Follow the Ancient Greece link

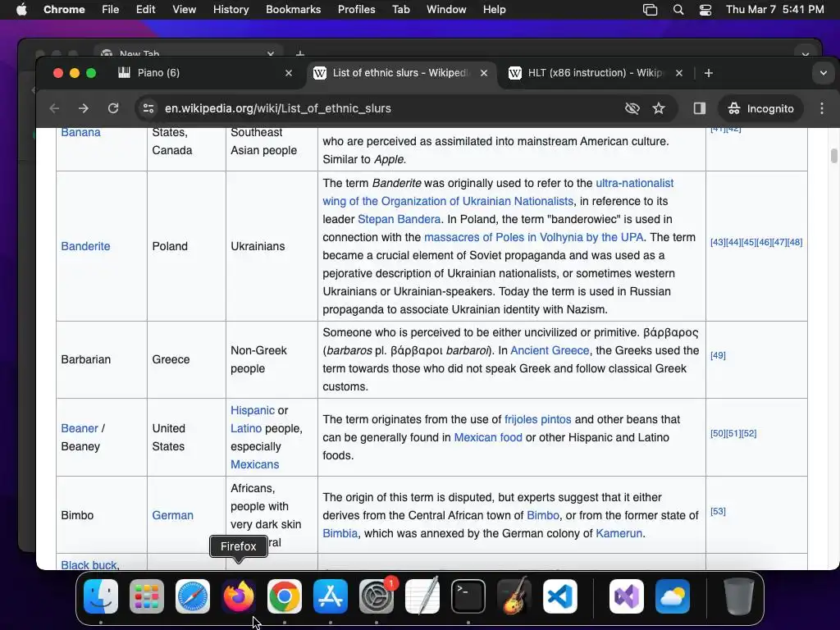(550, 350)
